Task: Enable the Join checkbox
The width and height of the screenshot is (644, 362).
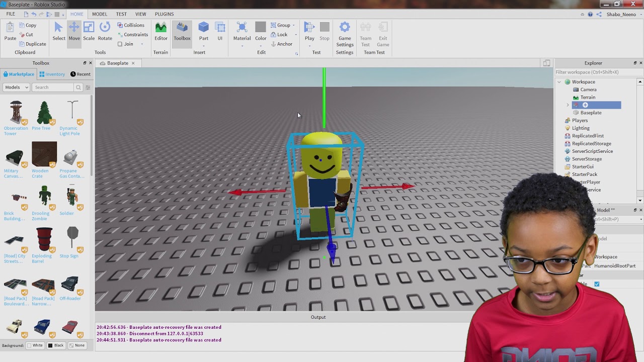Action: [x=120, y=44]
